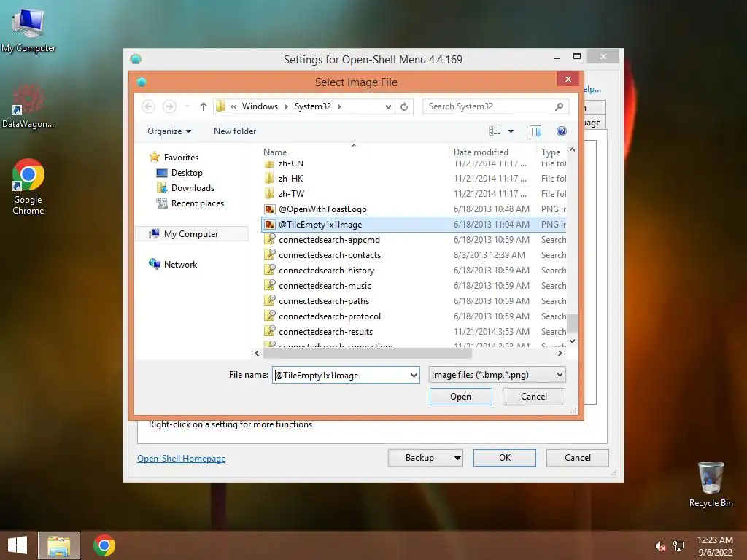Sort files by Date modified column

492,152
